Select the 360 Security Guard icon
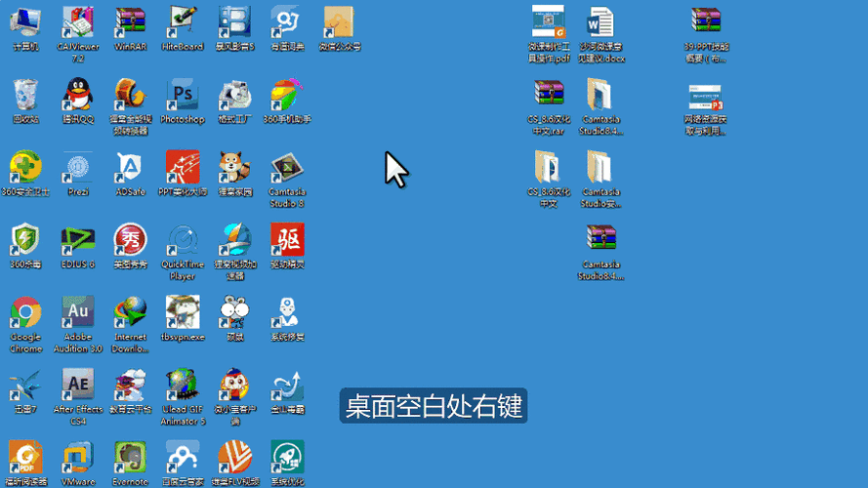The image size is (868, 488). [x=25, y=167]
